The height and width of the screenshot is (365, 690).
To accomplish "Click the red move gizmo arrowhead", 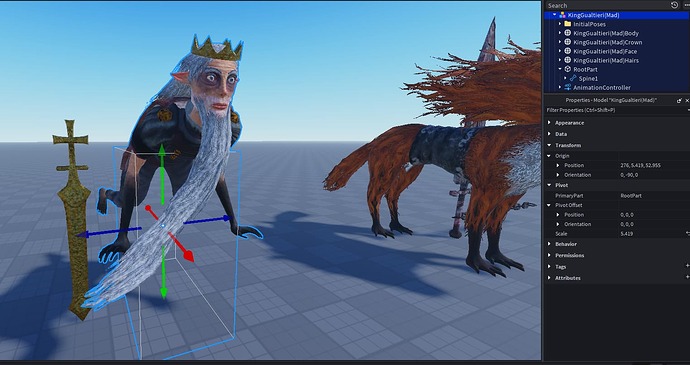I will pyautogui.click(x=188, y=255).
